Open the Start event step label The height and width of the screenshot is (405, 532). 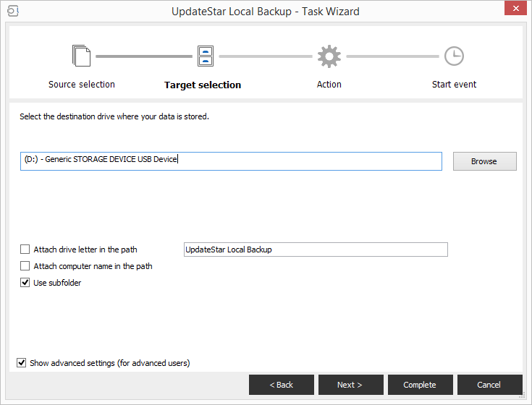click(x=454, y=85)
